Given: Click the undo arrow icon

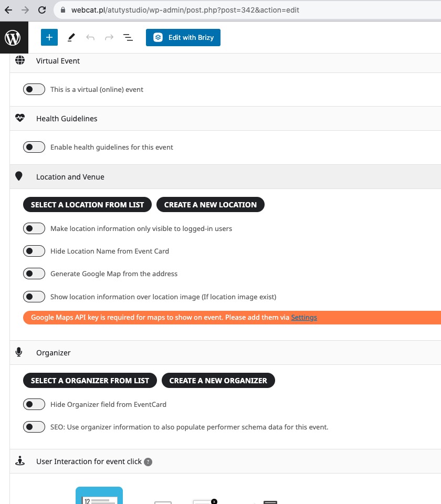Looking at the screenshot, I should [90, 38].
